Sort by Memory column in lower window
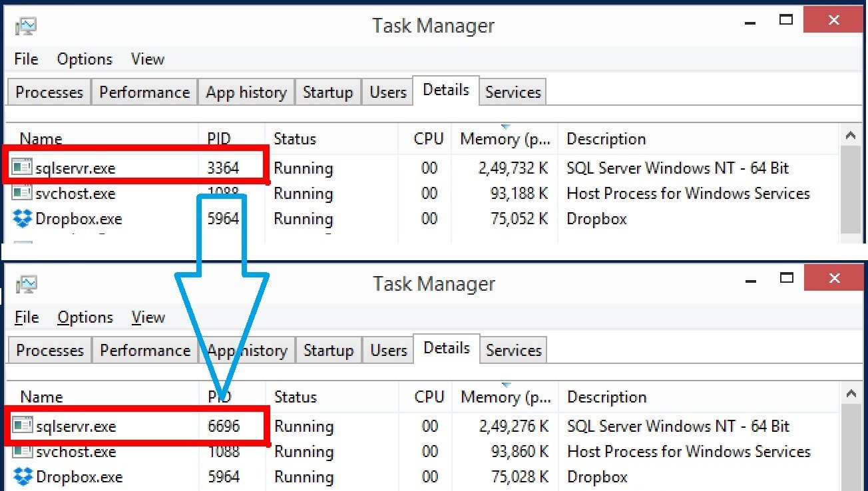Screen dimensions: 868x491 click(x=505, y=397)
